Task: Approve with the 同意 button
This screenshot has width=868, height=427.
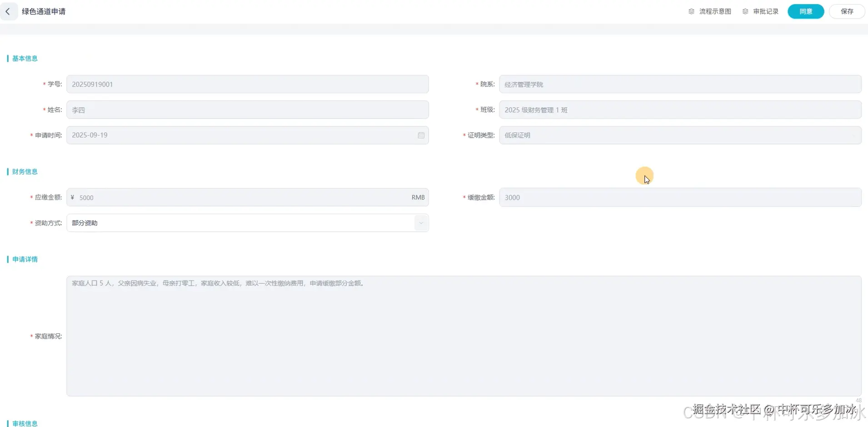Action: [x=806, y=11]
